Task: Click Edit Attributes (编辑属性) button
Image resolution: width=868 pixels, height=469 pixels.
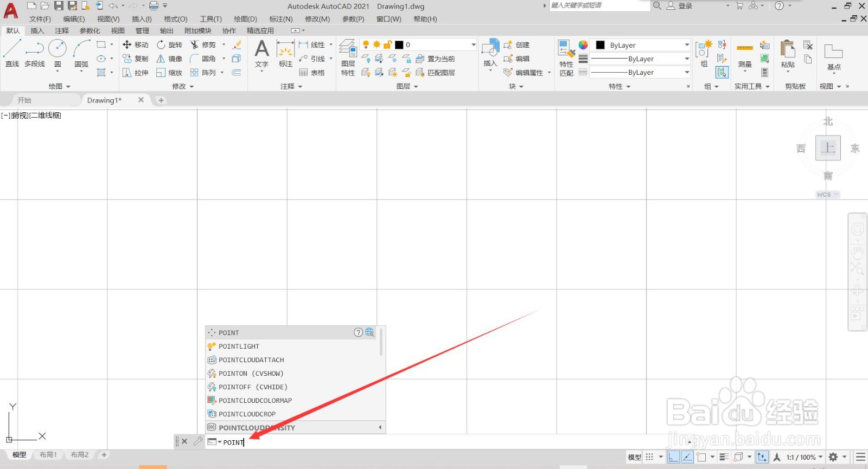Action: click(x=524, y=73)
